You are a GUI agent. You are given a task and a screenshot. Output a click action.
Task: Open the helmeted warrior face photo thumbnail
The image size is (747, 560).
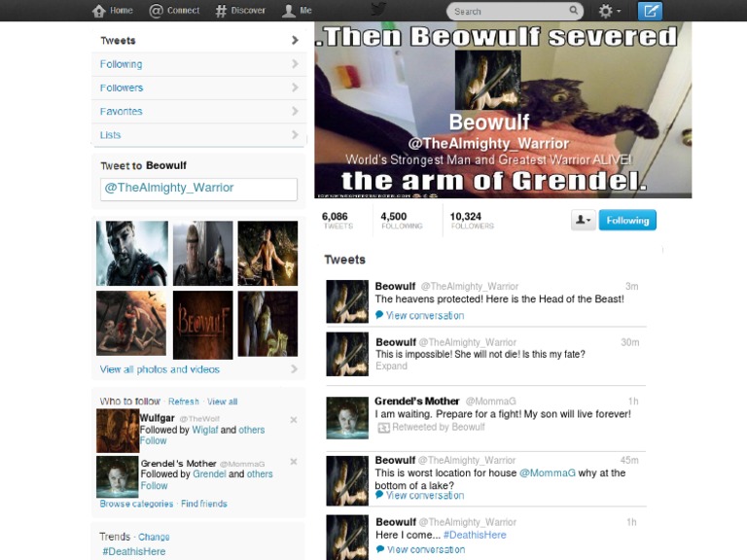[132, 254]
